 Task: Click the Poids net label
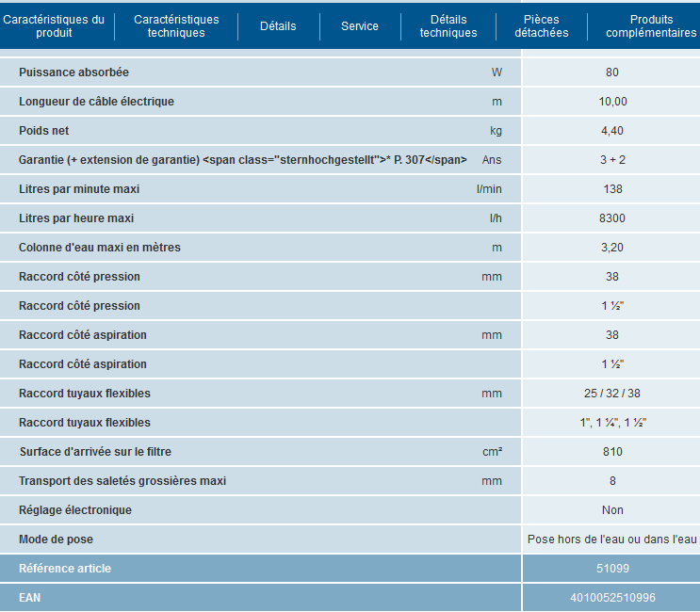tap(43, 131)
